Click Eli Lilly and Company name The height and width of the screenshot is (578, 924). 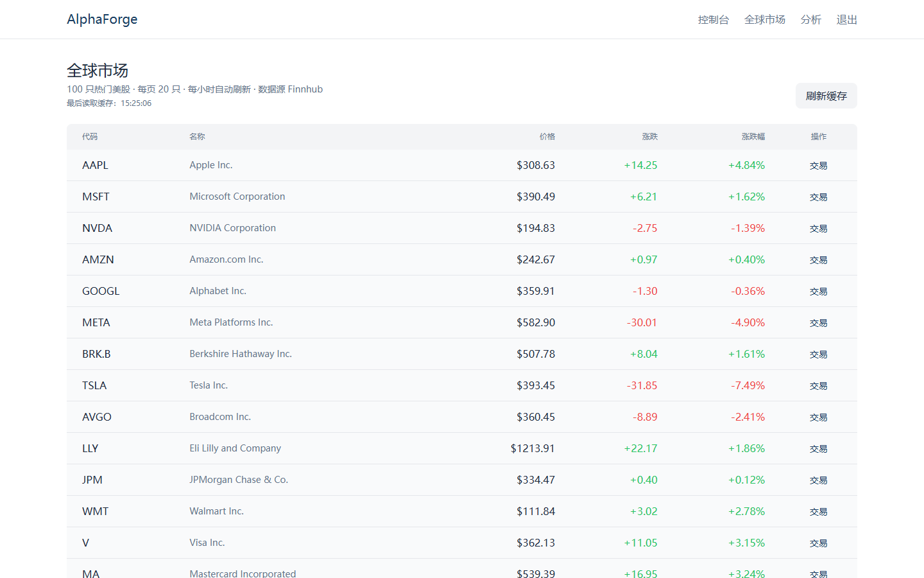tap(235, 448)
